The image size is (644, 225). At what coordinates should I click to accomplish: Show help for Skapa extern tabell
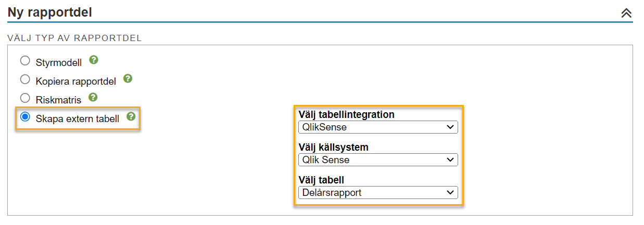(x=131, y=116)
